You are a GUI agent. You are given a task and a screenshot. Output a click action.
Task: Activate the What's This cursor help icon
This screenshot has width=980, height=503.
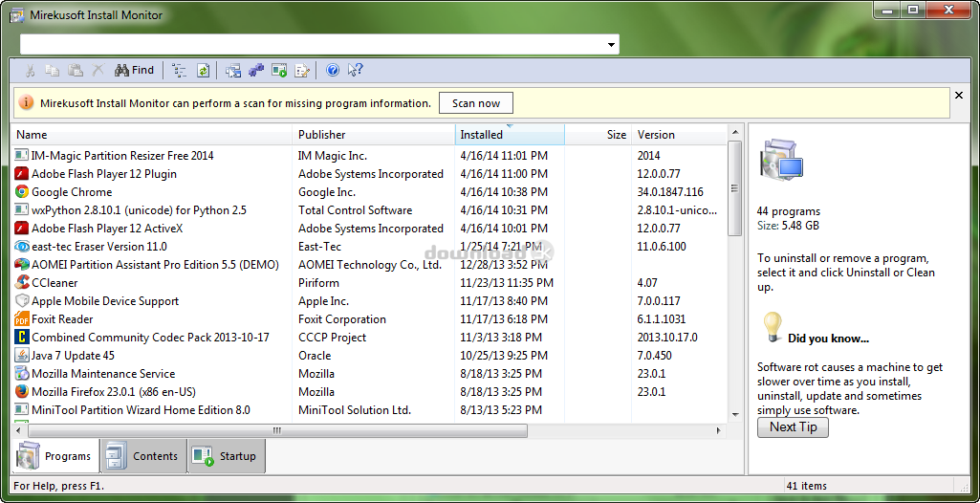(355, 71)
